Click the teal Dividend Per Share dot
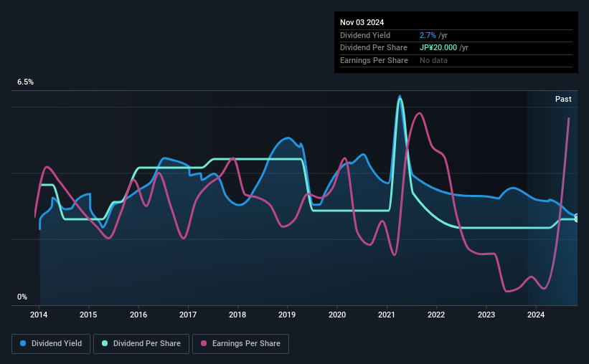 [105, 343]
